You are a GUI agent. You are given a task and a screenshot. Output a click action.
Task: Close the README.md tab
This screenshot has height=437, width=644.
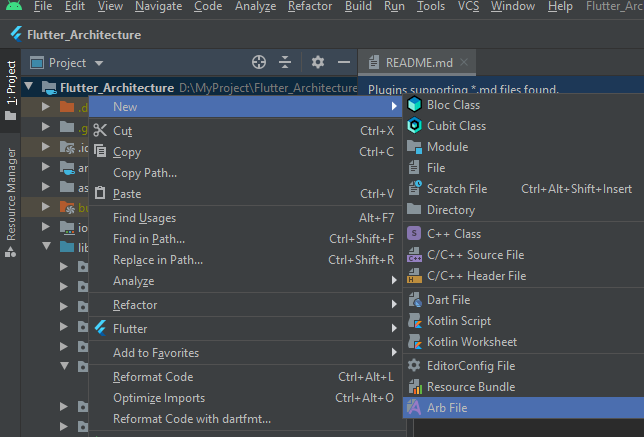tap(464, 62)
